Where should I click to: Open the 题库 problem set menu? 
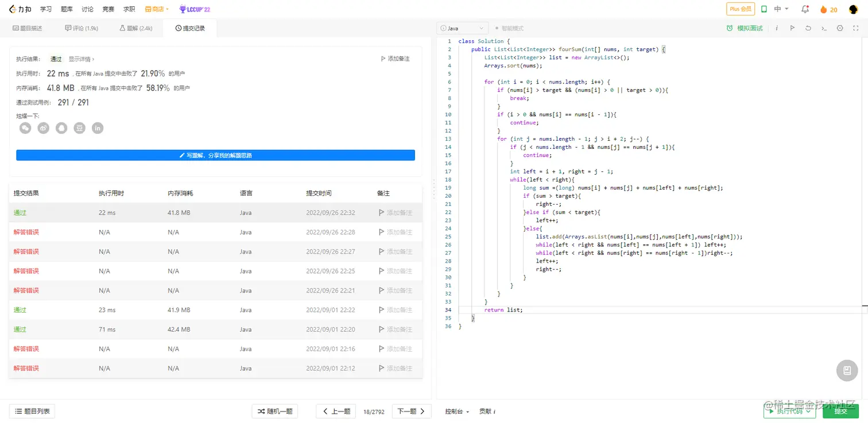(x=67, y=9)
